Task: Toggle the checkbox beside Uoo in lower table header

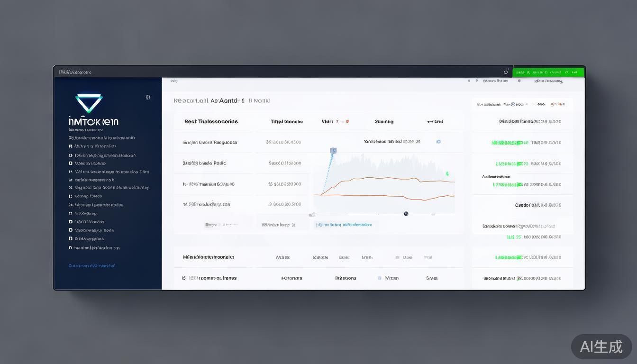Action: [x=397, y=257]
